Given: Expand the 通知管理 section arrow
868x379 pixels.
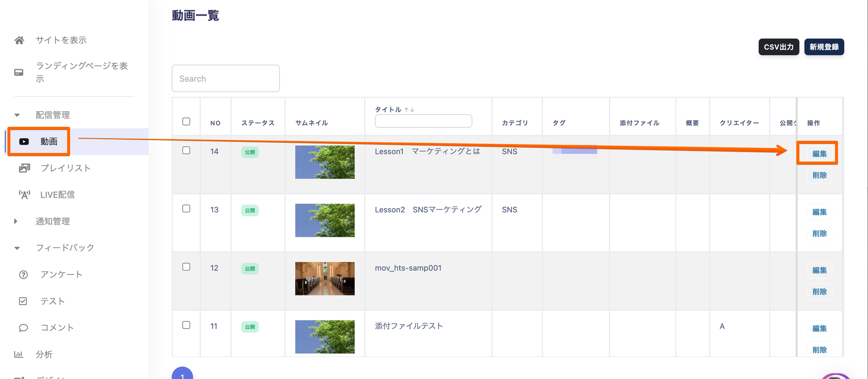Looking at the screenshot, I should (16, 221).
